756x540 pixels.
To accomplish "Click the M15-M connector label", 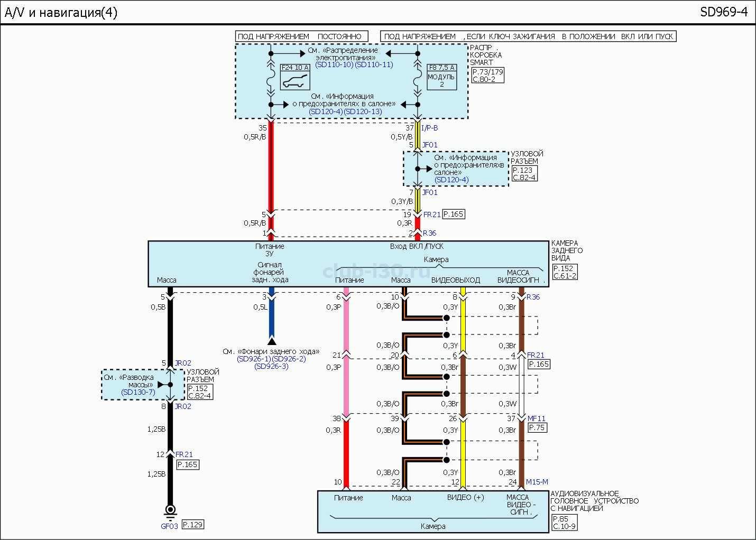I will (537, 482).
